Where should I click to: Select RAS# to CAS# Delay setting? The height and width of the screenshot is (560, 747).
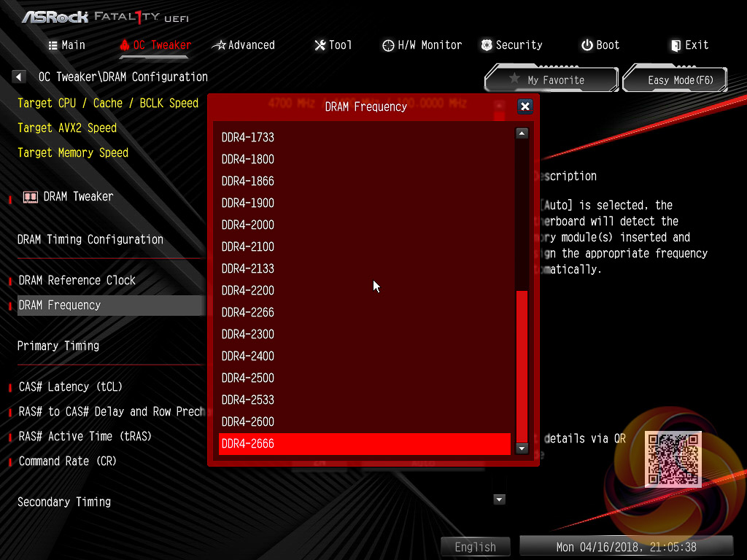(111, 411)
